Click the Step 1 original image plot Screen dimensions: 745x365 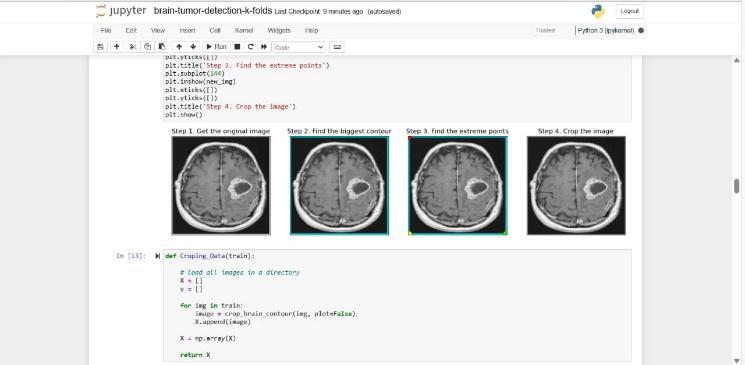click(221, 185)
